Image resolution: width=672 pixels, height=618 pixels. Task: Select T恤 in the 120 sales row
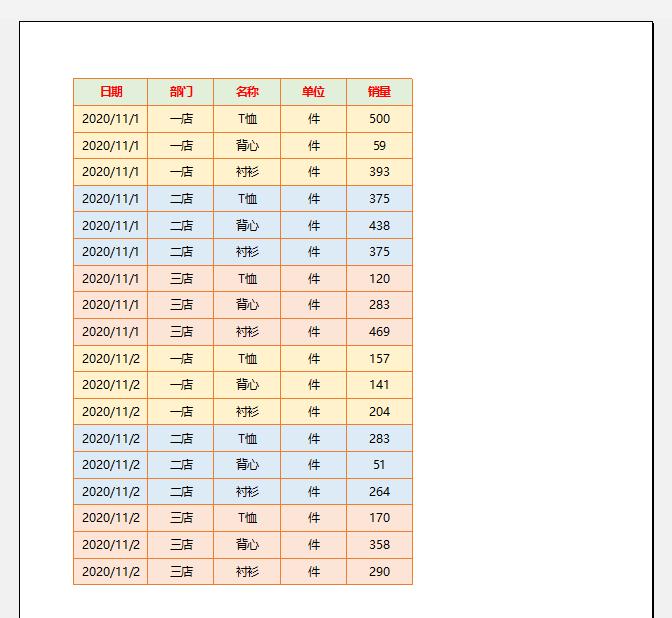click(x=247, y=279)
